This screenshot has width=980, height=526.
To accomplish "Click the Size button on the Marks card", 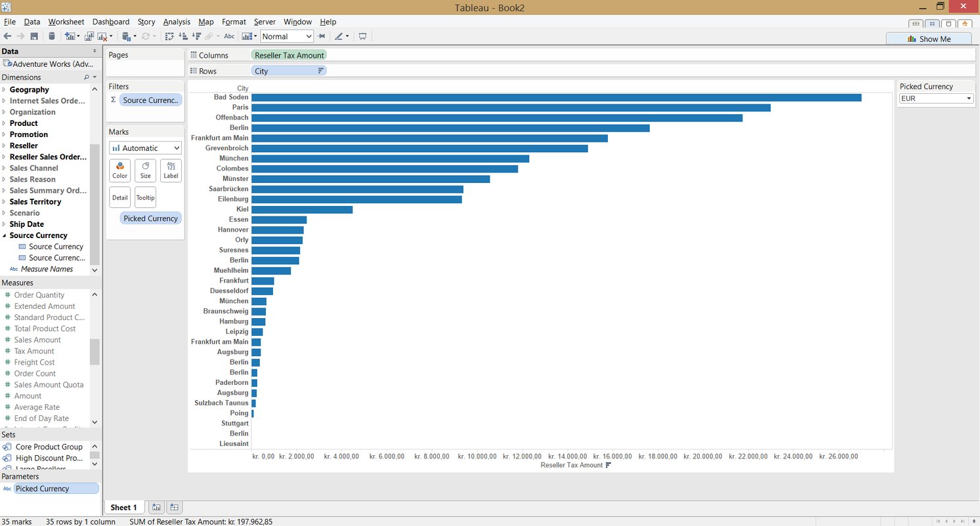I will (145, 171).
